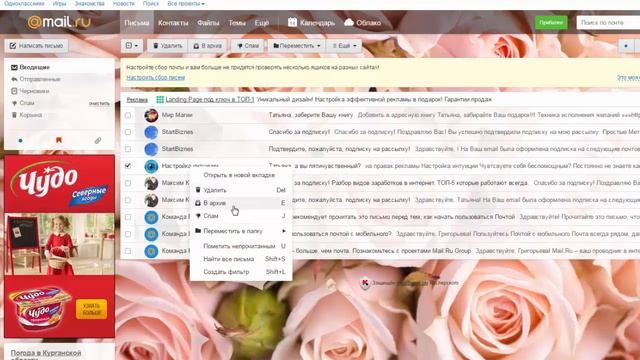Image resolution: width=640 pixels, height=360 pixels.
Task: Uncheck the Настройка интуиции email checkbox
Action: pyautogui.click(x=128, y=166)
